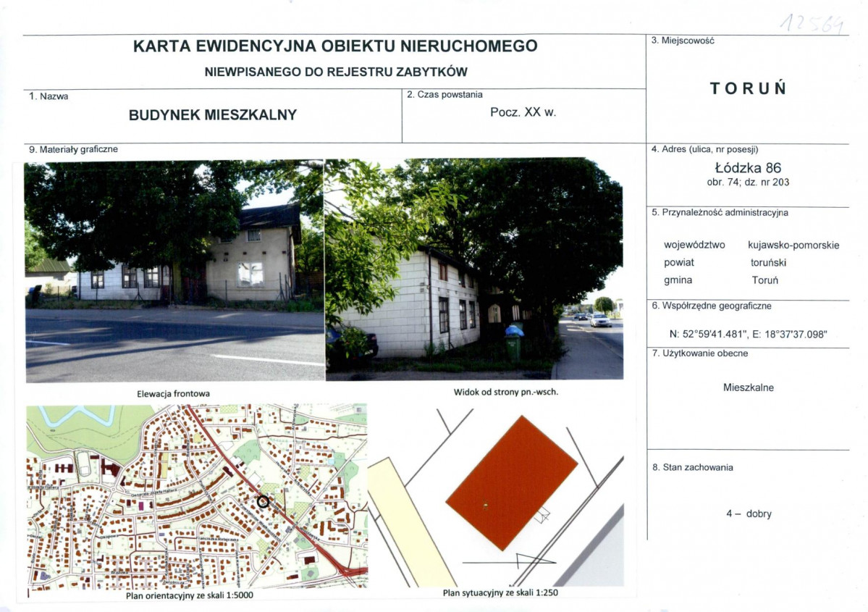
Task: Select the '3. Miejscowość' label
Action: click(x=683, y=41)
